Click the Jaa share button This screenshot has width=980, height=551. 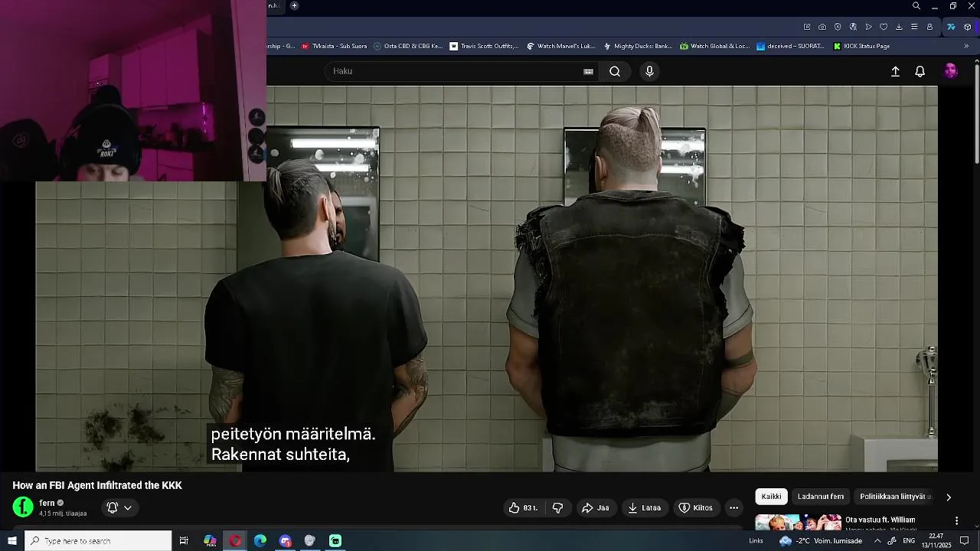(595, 507)
